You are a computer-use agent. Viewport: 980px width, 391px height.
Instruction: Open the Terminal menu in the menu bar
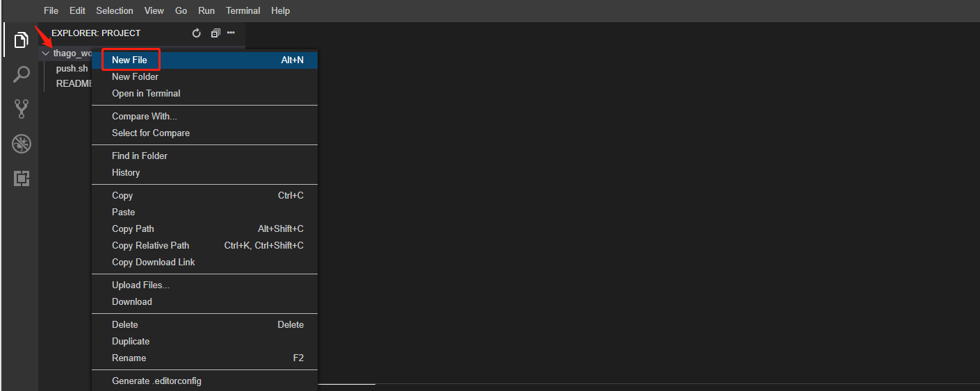click(243, 11)
